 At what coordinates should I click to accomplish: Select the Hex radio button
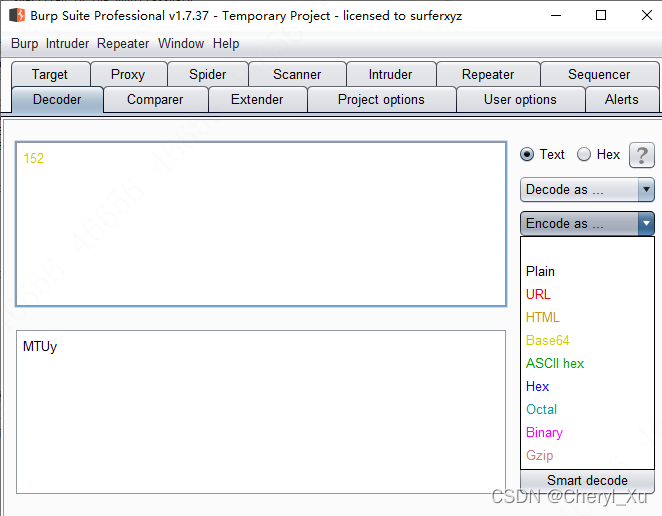pos(584,155)
